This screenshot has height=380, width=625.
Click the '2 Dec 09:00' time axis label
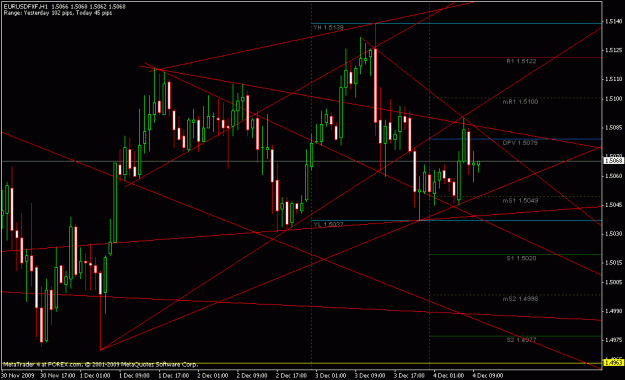(x=252, y=375)
